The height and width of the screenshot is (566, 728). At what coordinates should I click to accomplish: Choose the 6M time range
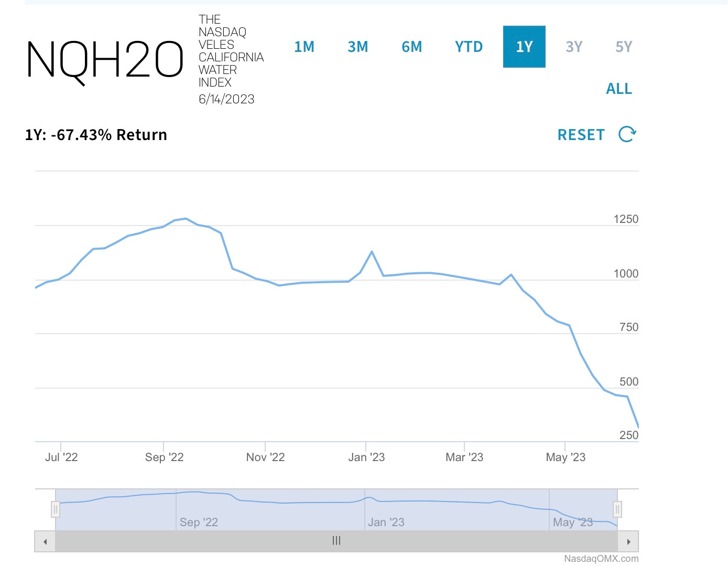412,47
